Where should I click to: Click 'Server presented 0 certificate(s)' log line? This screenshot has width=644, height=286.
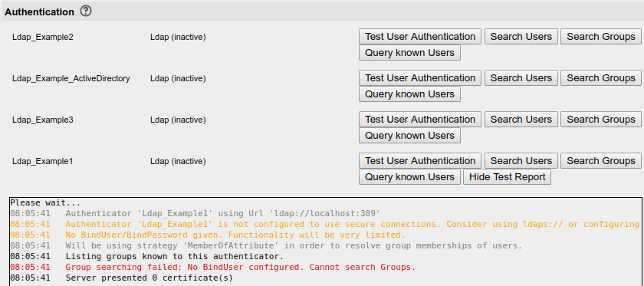pos(122,278)
